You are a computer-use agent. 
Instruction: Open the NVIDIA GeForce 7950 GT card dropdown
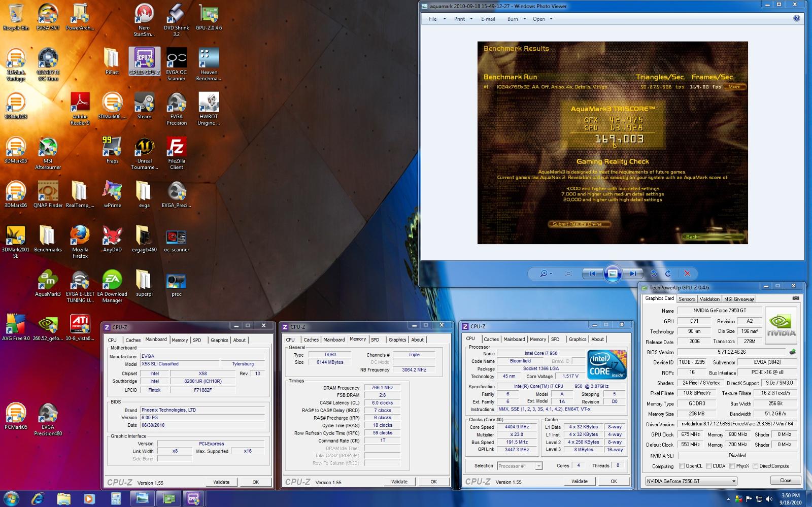(691, 481)
